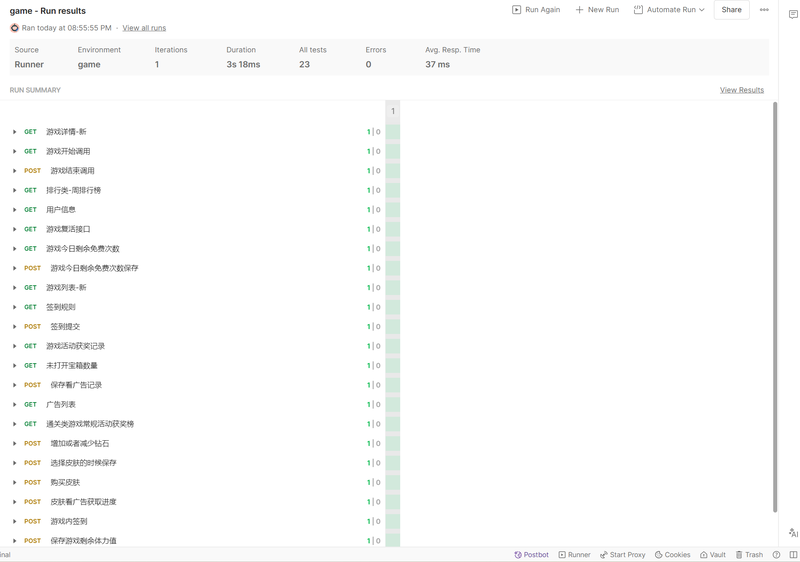This screenshot has width=800, height=562.
Task: Open Cookies from the status bar
Action: [x=672, y=555]
